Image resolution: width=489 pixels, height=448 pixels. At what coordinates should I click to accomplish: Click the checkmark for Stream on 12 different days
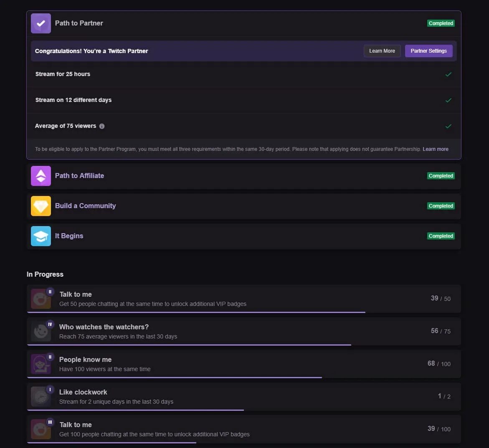coord(448,100)
